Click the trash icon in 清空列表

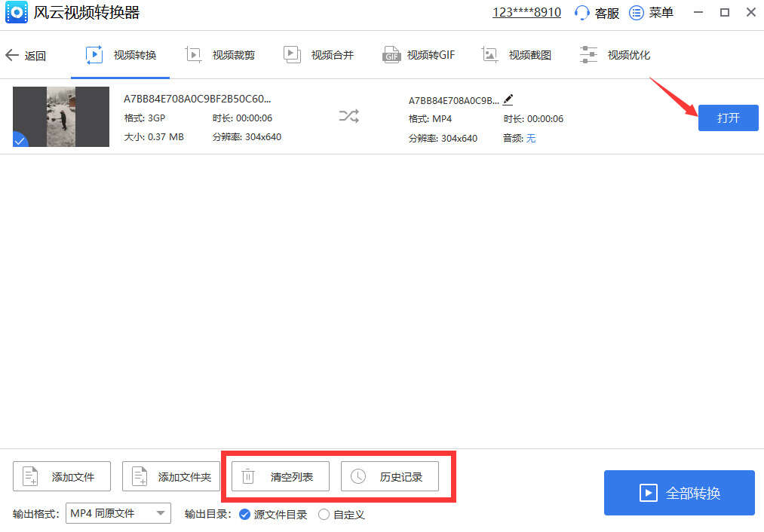248,476
